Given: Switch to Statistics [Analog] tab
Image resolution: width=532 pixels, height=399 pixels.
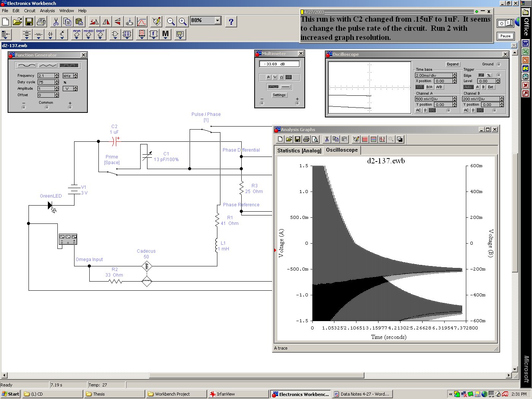Looking at the screenshot, I should coord(299,150).
